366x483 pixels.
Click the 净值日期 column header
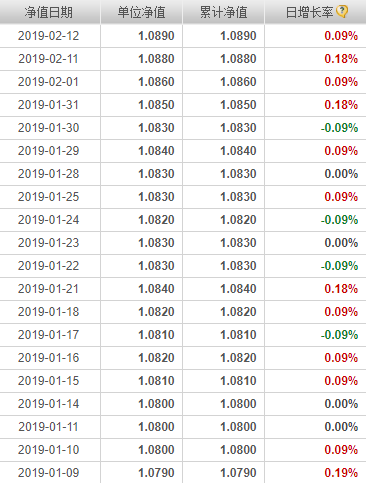(48, 12)
